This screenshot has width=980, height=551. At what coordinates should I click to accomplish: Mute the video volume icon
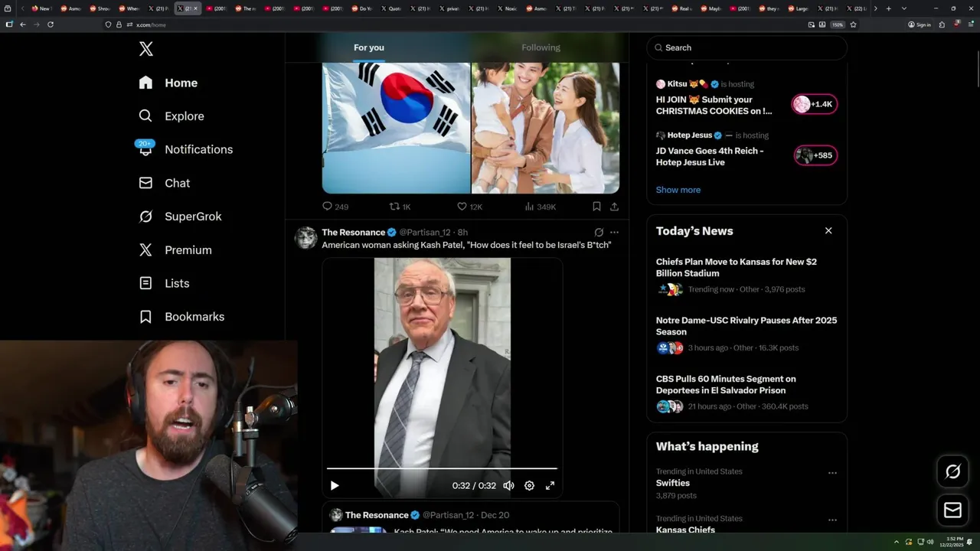pos(508,485)
